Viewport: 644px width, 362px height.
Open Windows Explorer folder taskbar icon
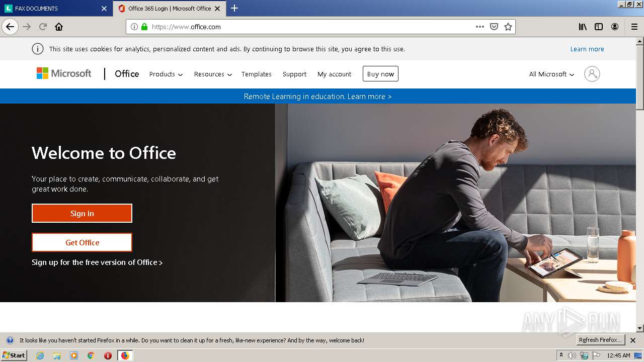click(x=57, y=355)
